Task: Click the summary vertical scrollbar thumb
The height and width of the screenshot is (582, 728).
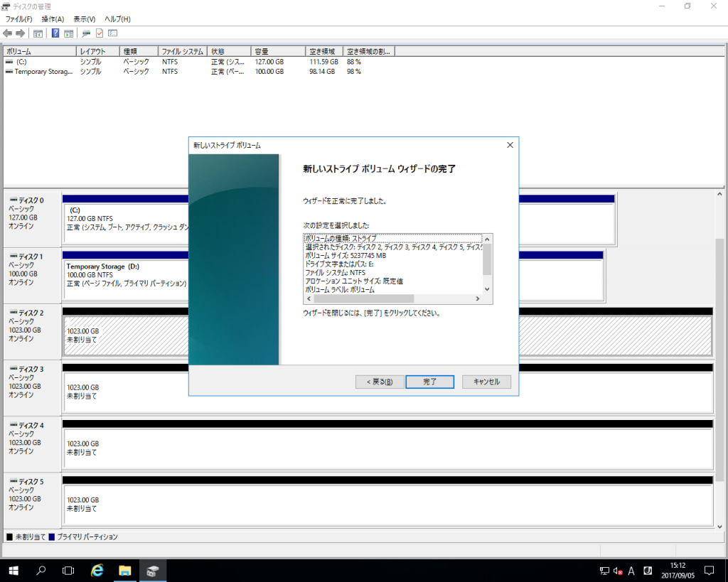Action: click(x=487, y=259)
